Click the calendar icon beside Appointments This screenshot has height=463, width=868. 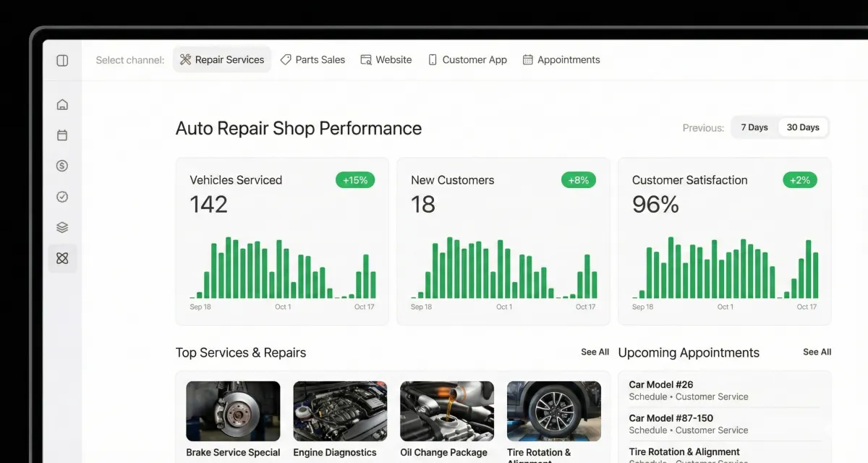[528, 60]
